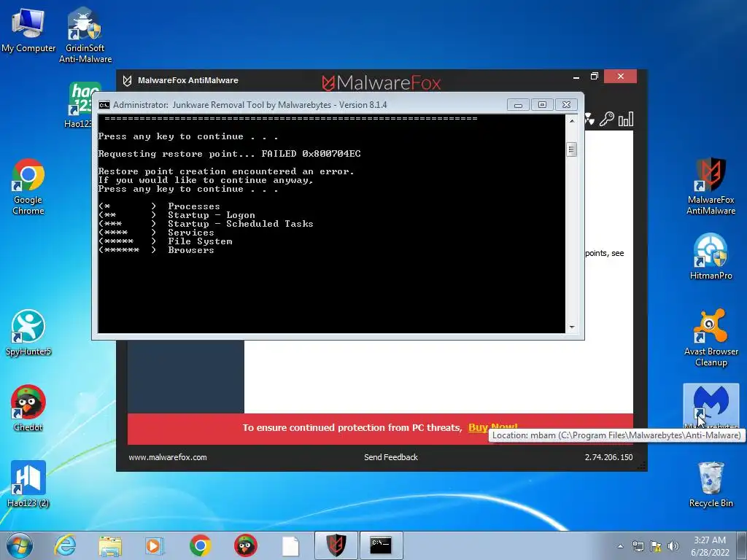Open MalwareFox statistics bar chart icon
The width and height of the screenshot is (747, 560).
(625, 119)
